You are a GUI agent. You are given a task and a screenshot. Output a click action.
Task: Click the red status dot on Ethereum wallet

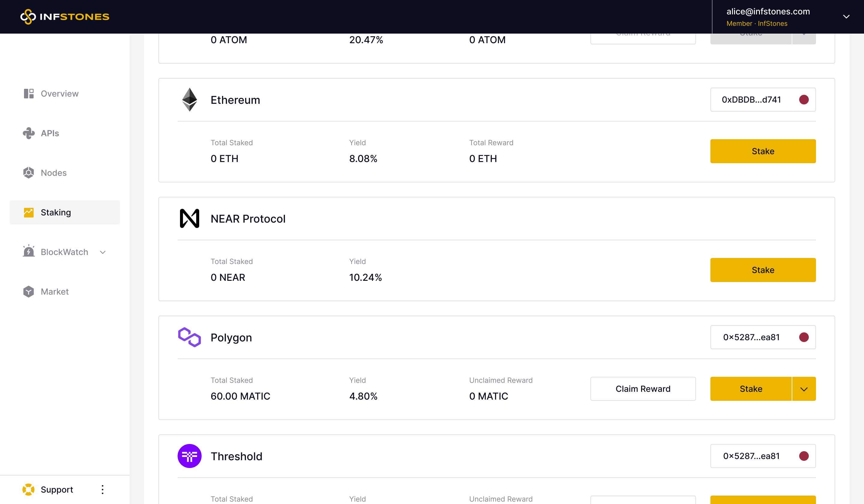coord(804,99)
